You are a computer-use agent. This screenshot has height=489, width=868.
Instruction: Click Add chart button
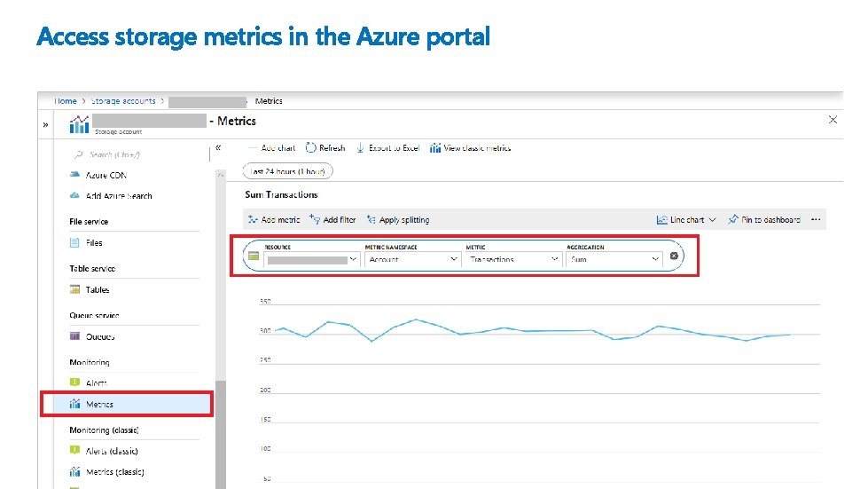coord(272,148)
